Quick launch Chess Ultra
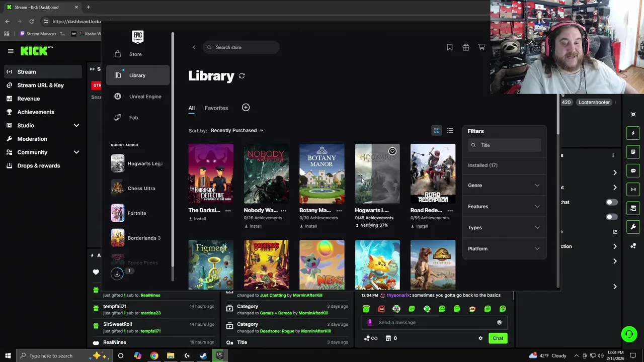 137,189
